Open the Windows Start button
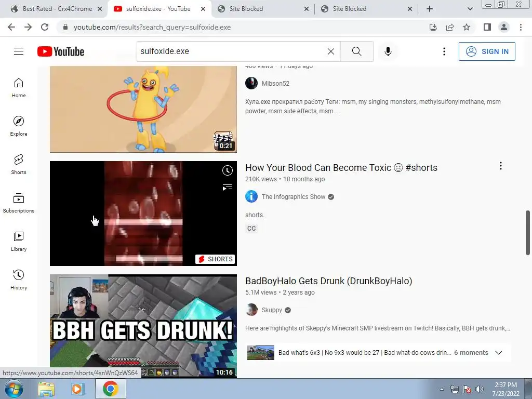This screenshot has height=399, width=532. 14,389
